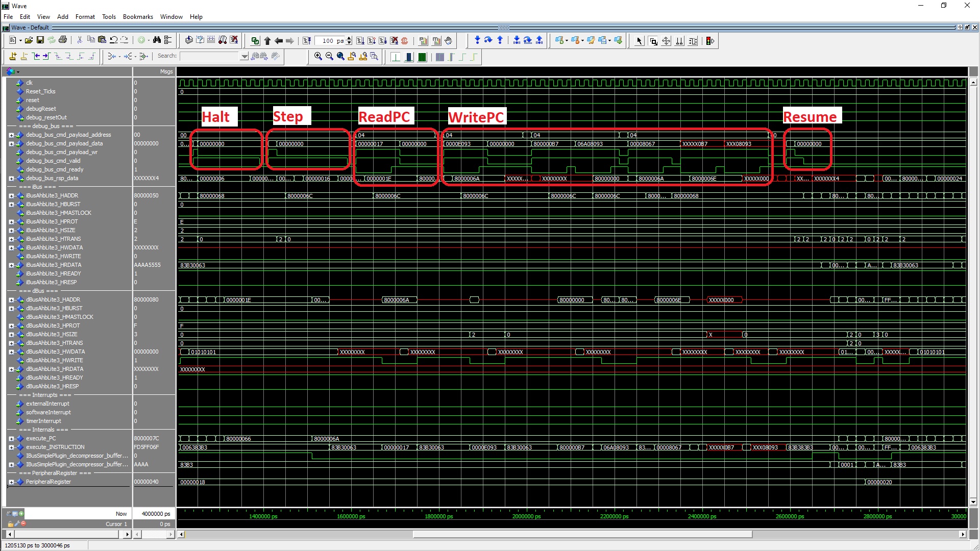Screen dimensions: 980x551
Task: Open the Search history dropdown arrow
Action: coord(244,56)
